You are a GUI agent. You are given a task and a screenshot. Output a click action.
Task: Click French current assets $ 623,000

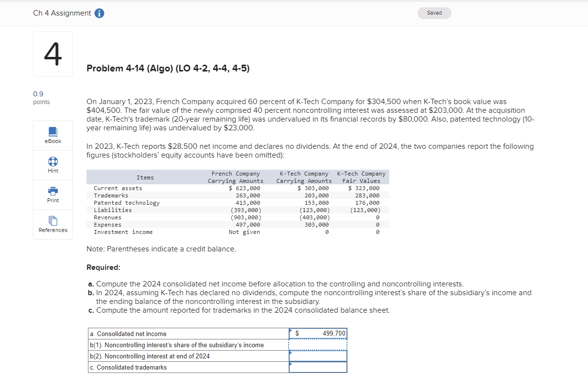click(x=244, y=188)
